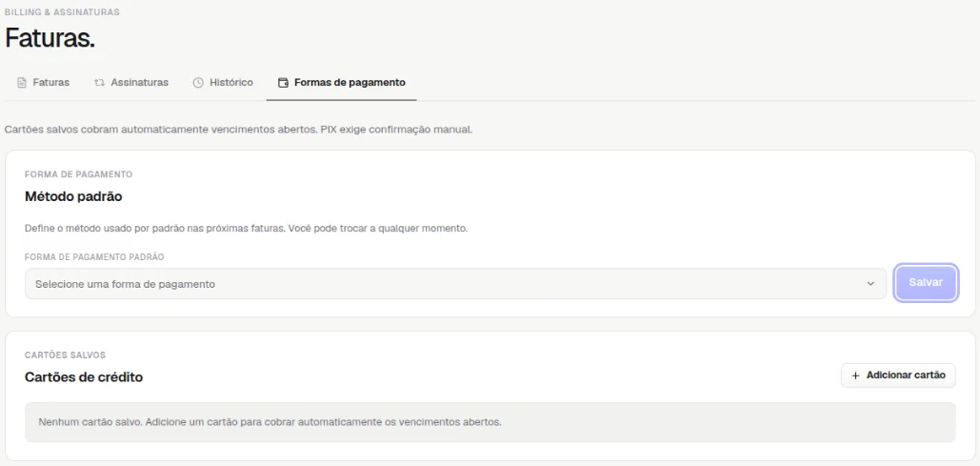Switch to the Assinaturas tab

pos(131,83)
